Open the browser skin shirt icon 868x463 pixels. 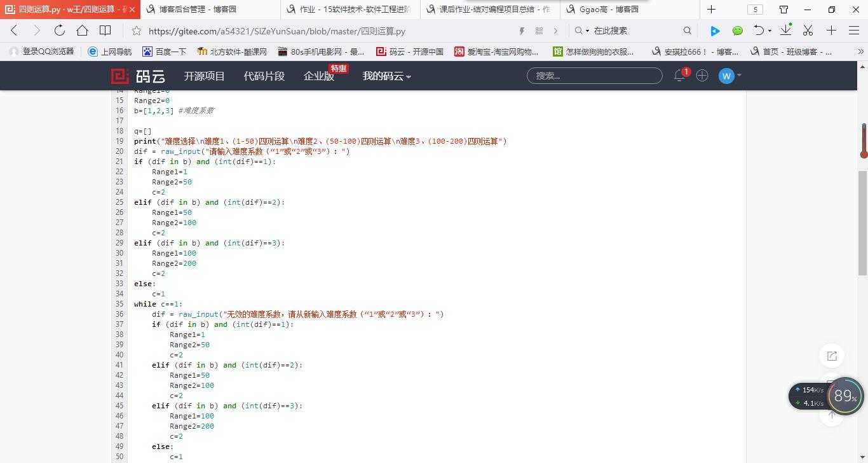tap(783, 10)
